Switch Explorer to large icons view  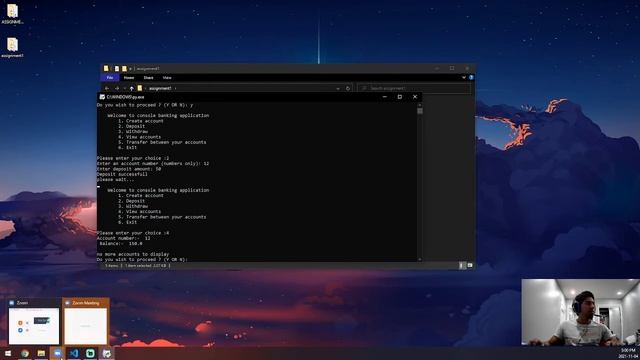pos(470,265)
